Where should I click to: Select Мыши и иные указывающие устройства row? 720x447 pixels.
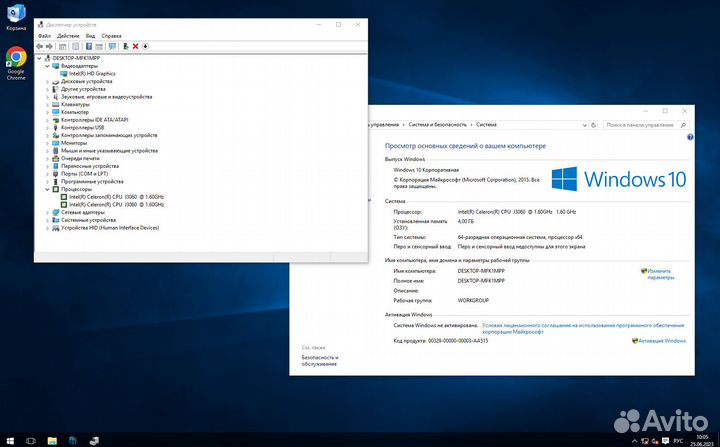point(109,151)
